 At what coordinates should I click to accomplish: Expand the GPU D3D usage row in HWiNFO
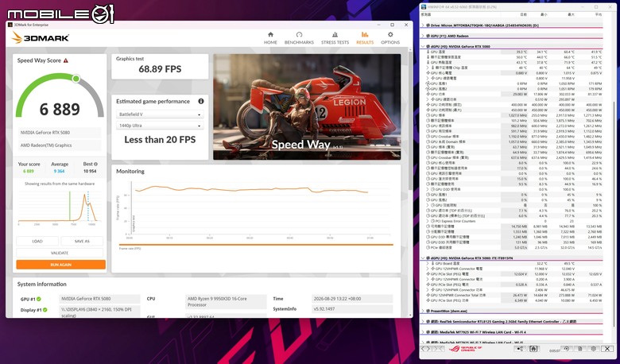(x=428, y=189)
